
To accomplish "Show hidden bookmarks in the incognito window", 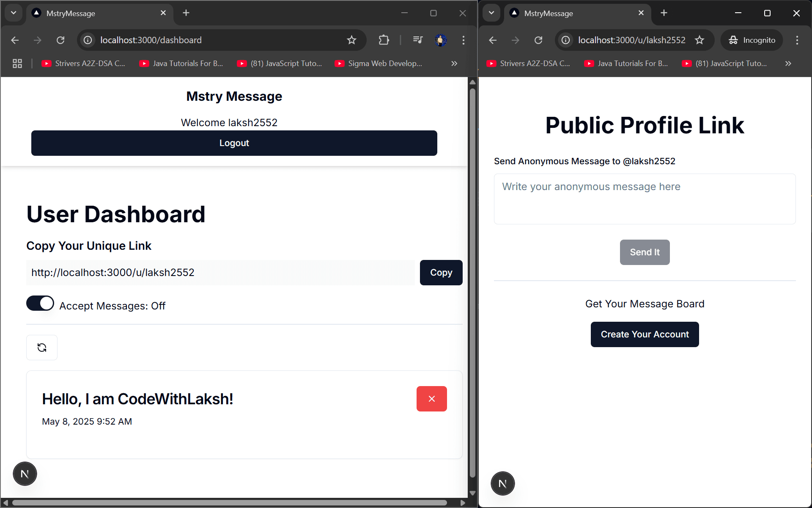I will click(x=788, y=63).
